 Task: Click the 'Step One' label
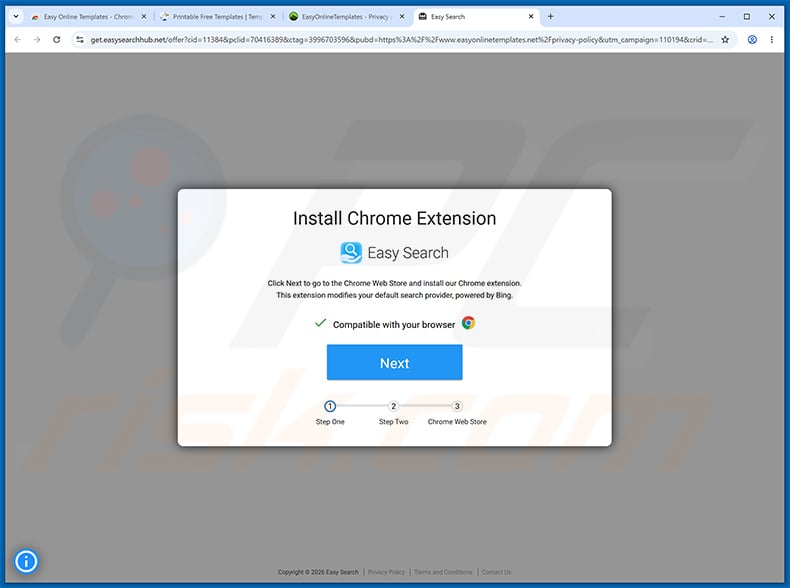[x=330, y=422]
